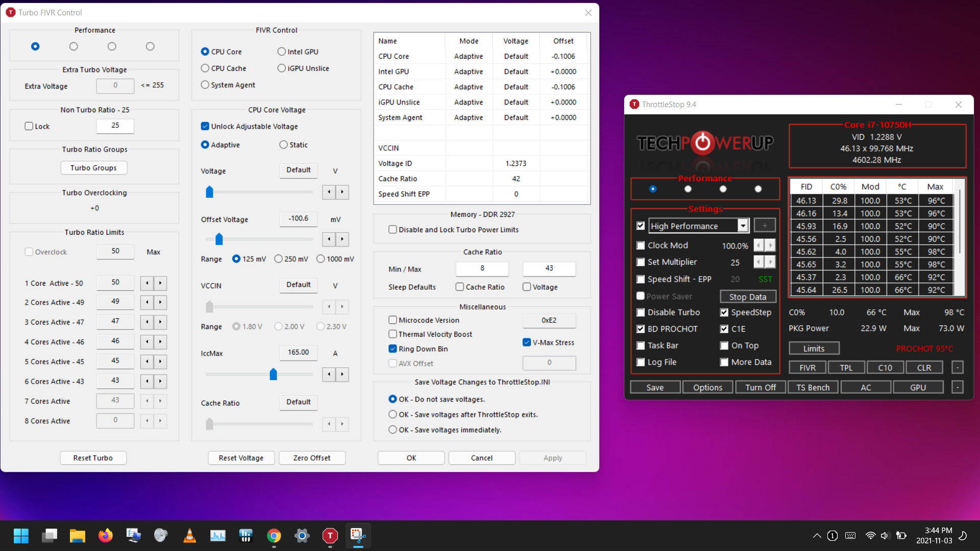Select CPU Cache in FIVR Control

[x=224, y=68]
